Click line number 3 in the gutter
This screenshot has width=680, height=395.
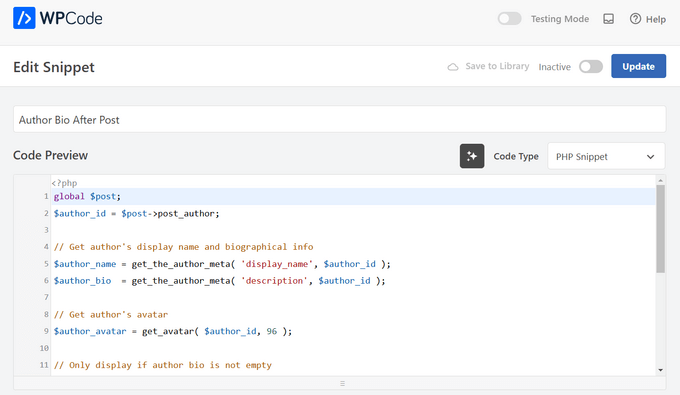click(x=46, y=230)
